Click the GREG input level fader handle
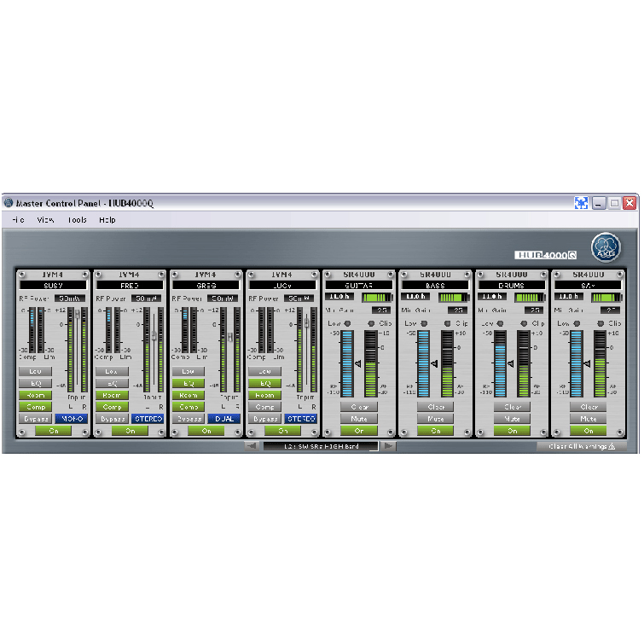The width and height of the screenshot is (644, 644). pyautogui.click(x=230, y=337)
